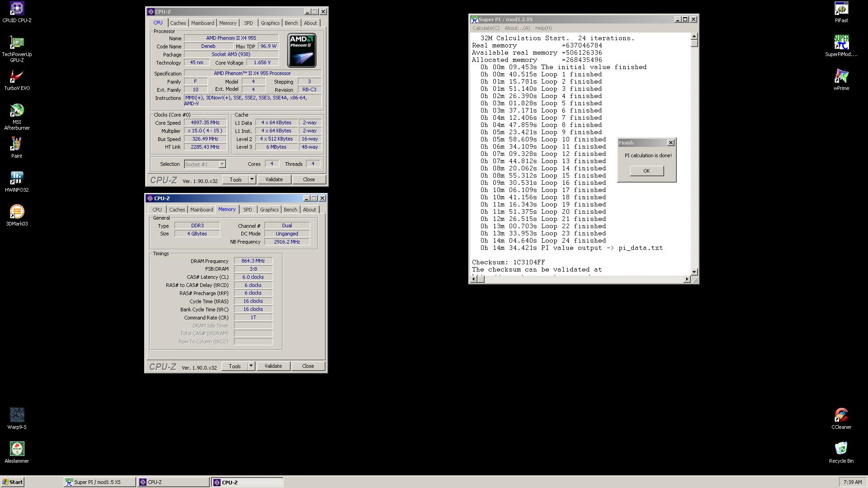
Task: Open Graphics tab in bottom CPU-Z window
Action: pyautogui.click(x=269, y=210)
